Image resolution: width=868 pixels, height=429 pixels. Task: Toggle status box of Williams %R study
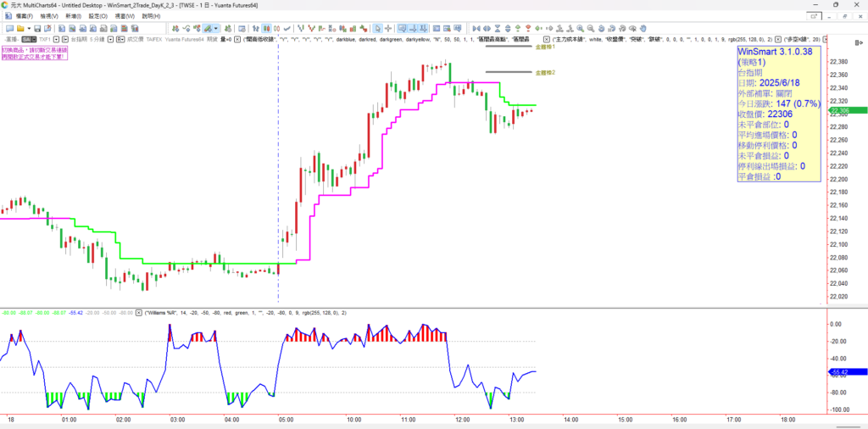(140, 313)
